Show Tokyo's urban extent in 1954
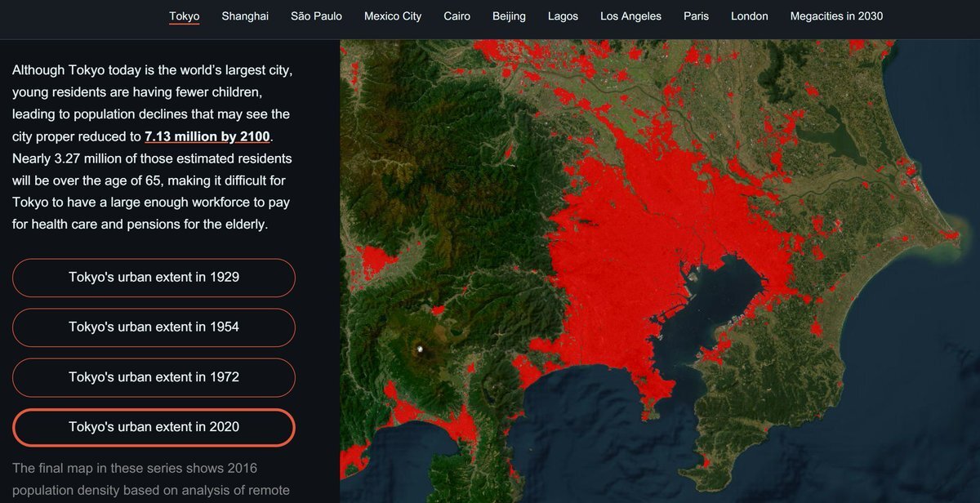 (x=154, y=327)
